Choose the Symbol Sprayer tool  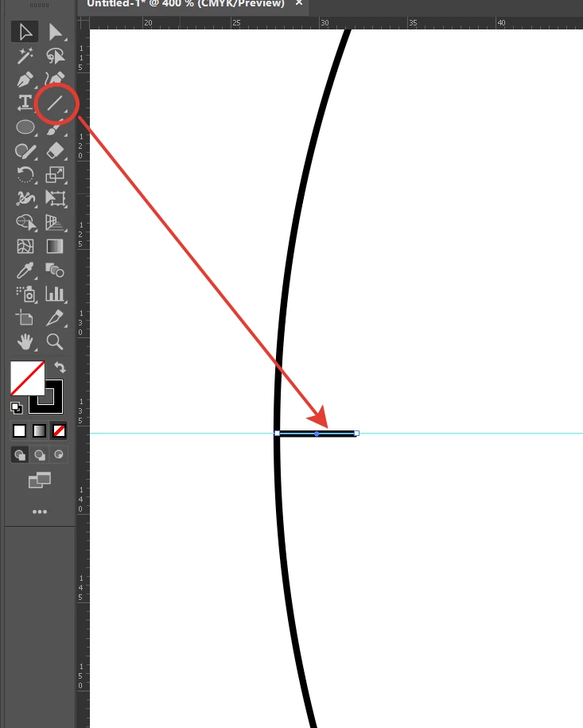25,294
